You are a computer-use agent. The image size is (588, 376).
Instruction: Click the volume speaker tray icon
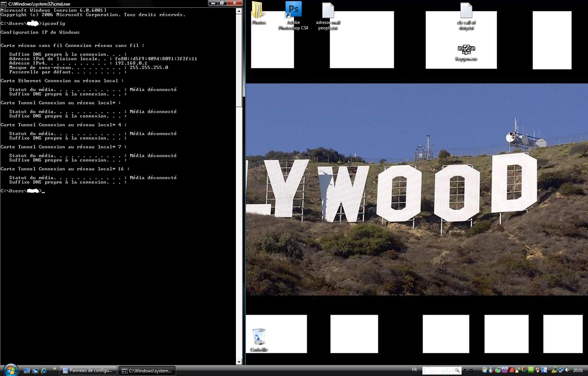(567, 370)
